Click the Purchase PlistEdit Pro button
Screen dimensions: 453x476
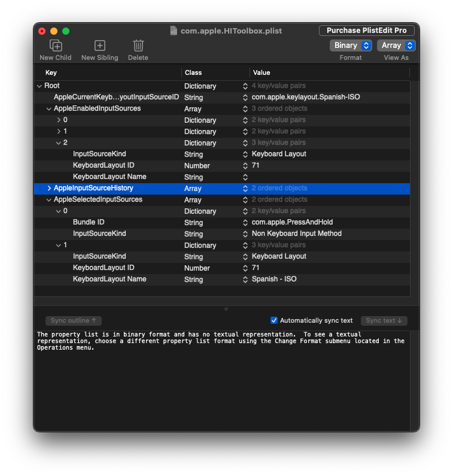pos(367,31)
